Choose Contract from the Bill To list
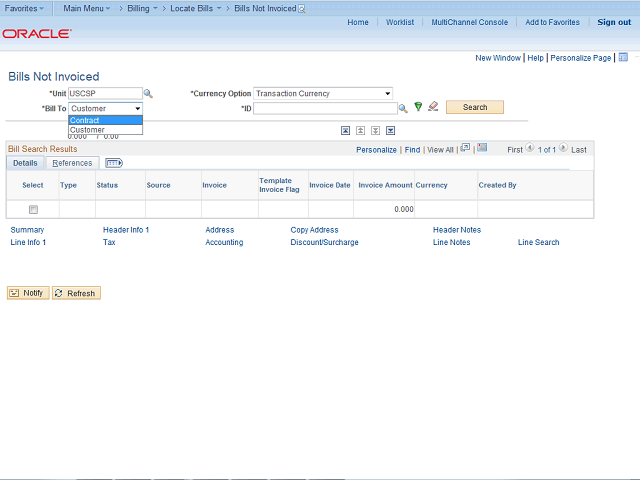The width and height of the screenshot is (640, 480). (105, 120)
